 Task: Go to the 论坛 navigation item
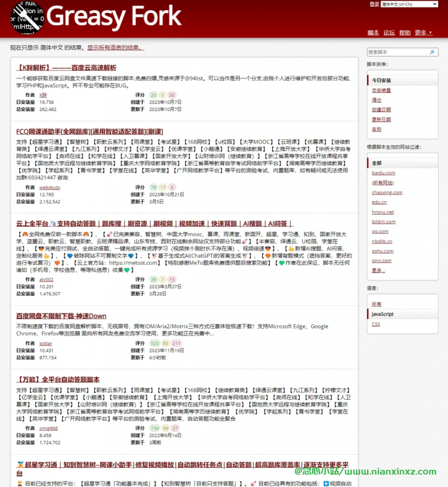coord(389,33)
